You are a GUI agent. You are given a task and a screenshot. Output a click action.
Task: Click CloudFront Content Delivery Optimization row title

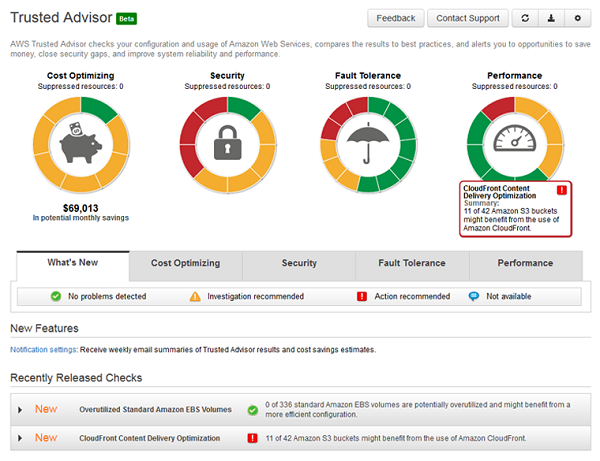150,438
